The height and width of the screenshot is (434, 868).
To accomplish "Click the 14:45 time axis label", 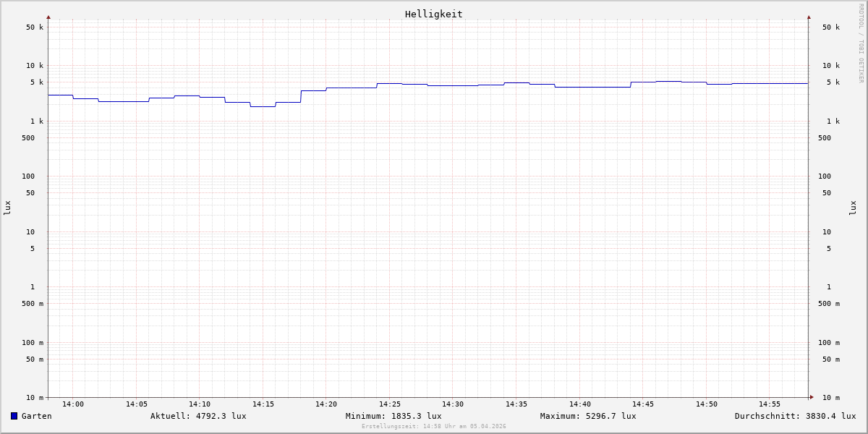I will pyautogui.click(x=643, y=404).
